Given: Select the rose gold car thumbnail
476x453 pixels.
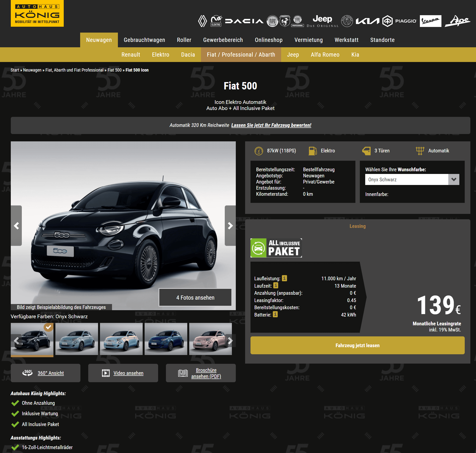Looking at the screenshot, I should coord(211,339).
